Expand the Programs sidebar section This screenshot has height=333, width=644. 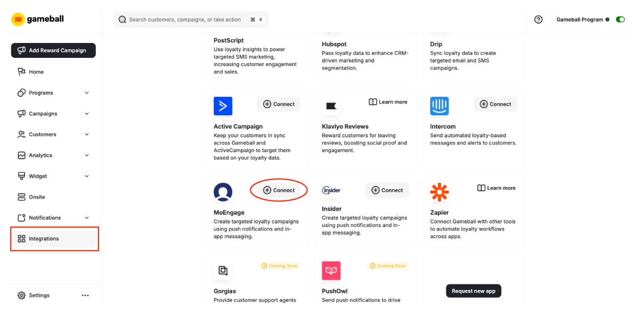53,93
